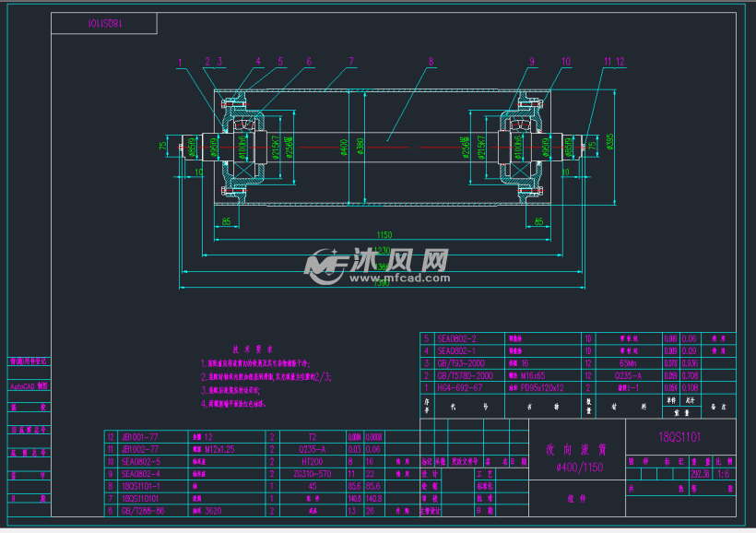Select the 292.36 weight value cell
Viewport: 756px width, 533px height.
701,474
